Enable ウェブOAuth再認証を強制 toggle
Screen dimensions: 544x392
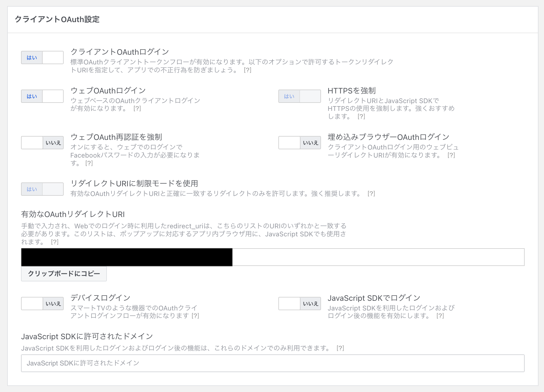coord(42,143)
